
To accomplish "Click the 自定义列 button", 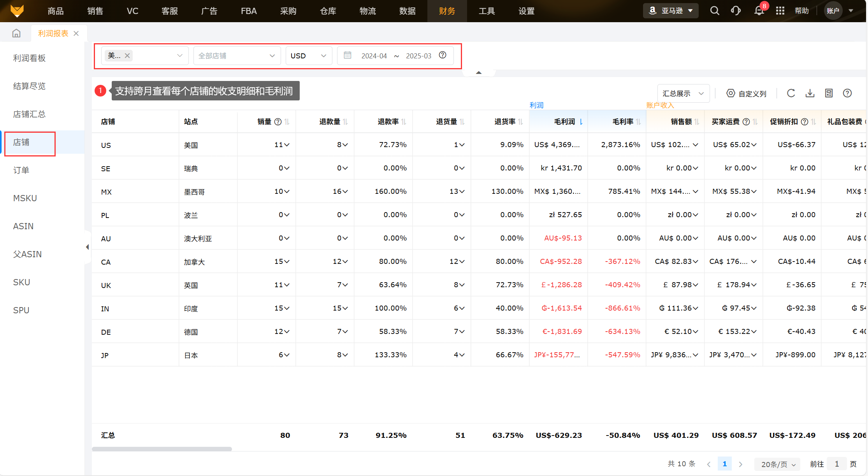I will click(x=746, y=93).
